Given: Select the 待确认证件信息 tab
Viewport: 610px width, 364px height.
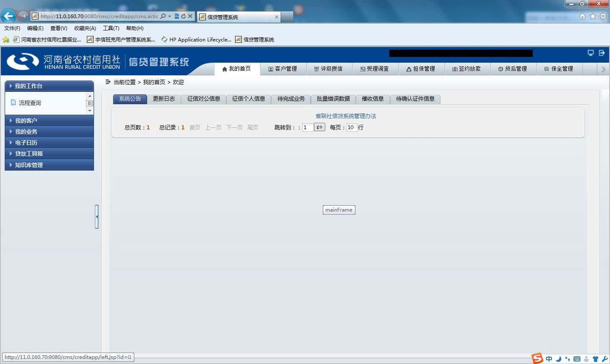Looking at the screenshot, I should [415, 99].
